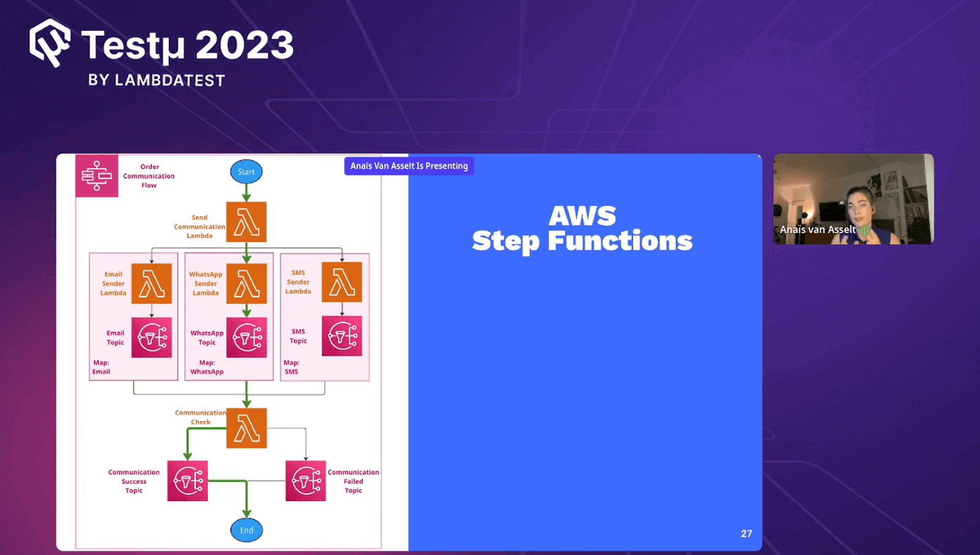Click the WhatsApp Topic SNS icon
The image size is (980, 555).
[246, 338]
